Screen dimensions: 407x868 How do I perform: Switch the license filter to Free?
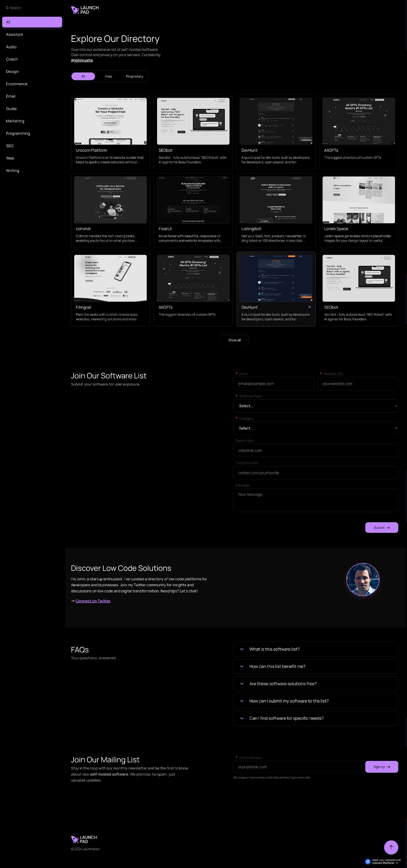tap(108, 76)
